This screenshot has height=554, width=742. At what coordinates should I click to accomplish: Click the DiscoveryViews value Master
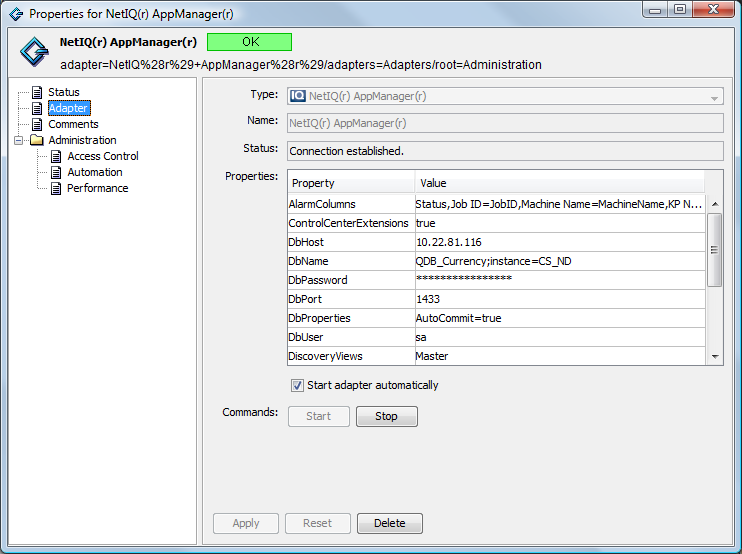point(432,356)
